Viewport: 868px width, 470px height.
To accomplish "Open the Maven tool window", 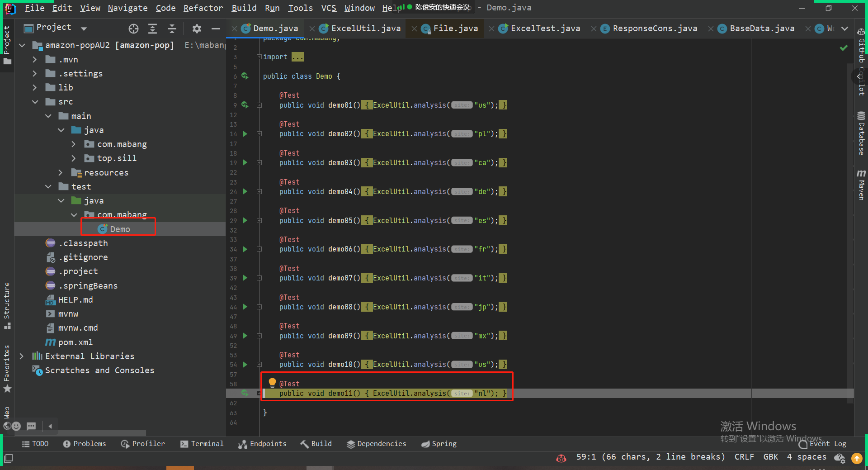I will pos(861,185).
